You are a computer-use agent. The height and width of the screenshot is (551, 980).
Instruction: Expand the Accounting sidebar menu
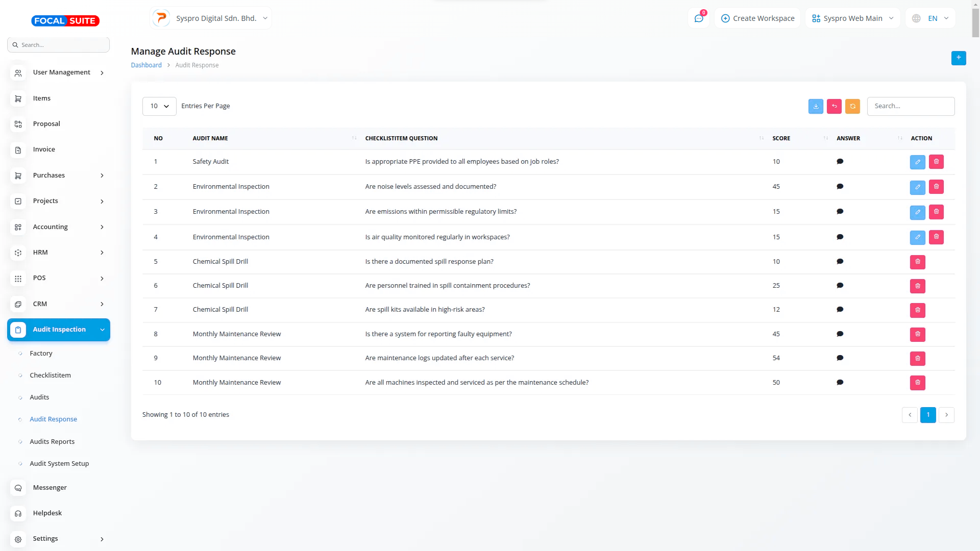(59, 227)
